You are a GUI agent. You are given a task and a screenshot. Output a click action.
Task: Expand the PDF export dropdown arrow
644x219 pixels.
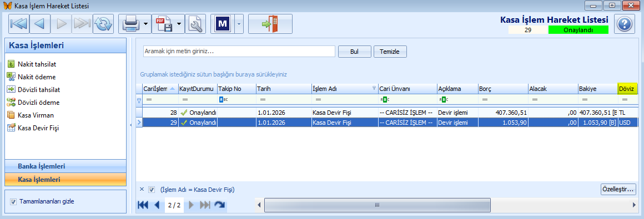pyautogui.click(x=179, y=24)
